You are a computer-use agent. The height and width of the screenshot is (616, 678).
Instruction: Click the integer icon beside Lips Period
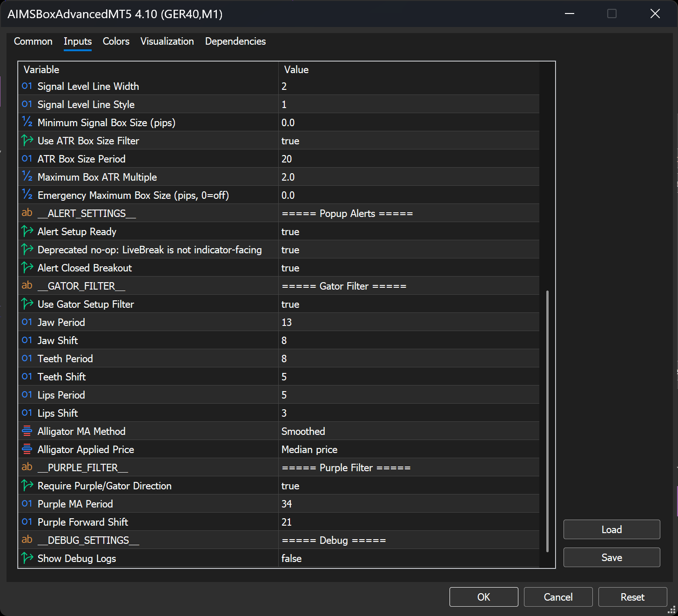pos(27,395)
